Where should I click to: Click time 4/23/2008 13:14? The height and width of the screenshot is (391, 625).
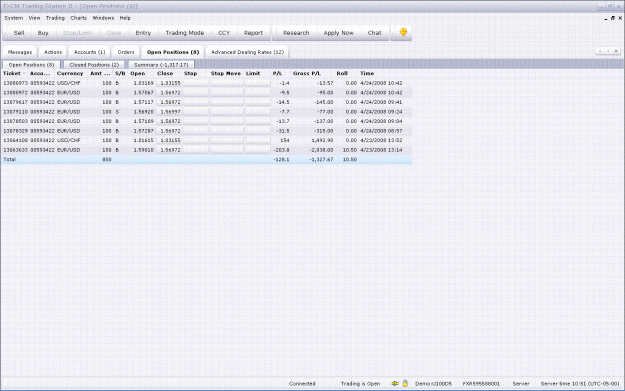[381, 150]
